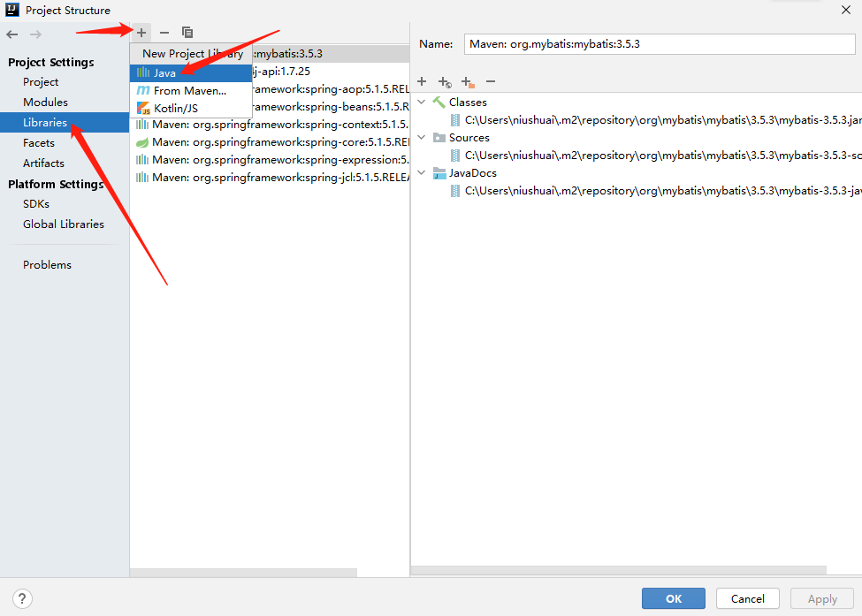Image resolution: width=862 pixels, height=616 pixels.
Task: Click the spring-context library bars icon
Action: (x=142, y=125)
